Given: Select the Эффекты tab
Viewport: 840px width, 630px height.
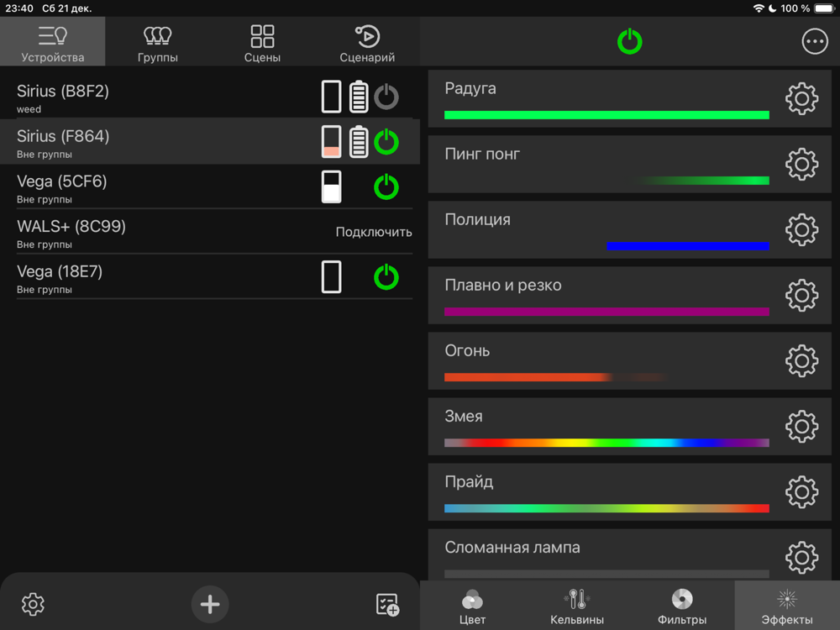Looking at the screenshot, I should click(787, 606).
